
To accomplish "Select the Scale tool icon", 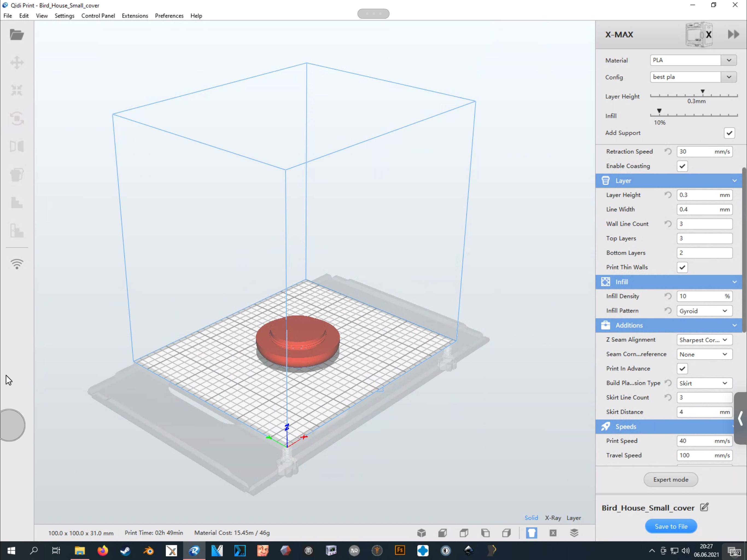I will tap(17, 90).
